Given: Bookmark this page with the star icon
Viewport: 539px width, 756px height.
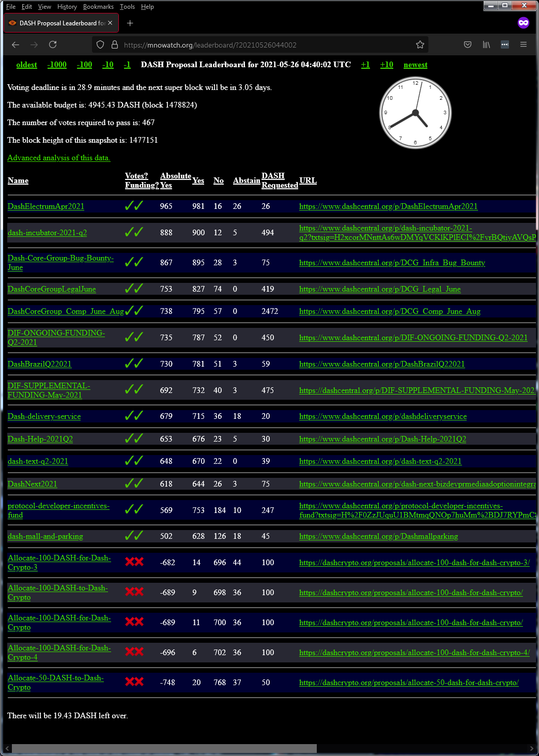Looking at the screenshot, I should pos(420,45).
